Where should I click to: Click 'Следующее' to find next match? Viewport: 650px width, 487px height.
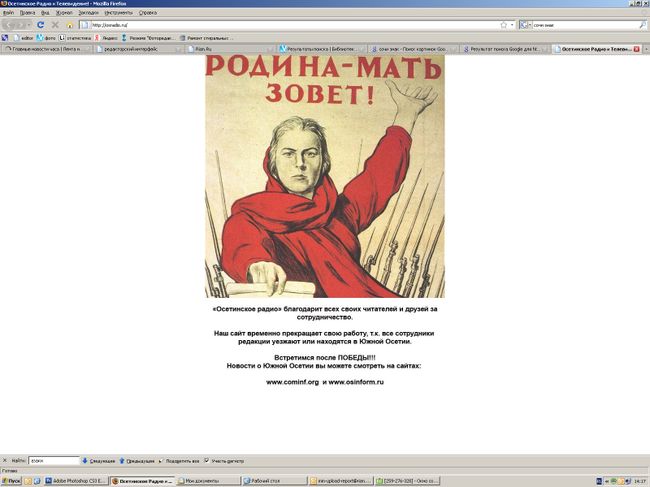(98, 460)
